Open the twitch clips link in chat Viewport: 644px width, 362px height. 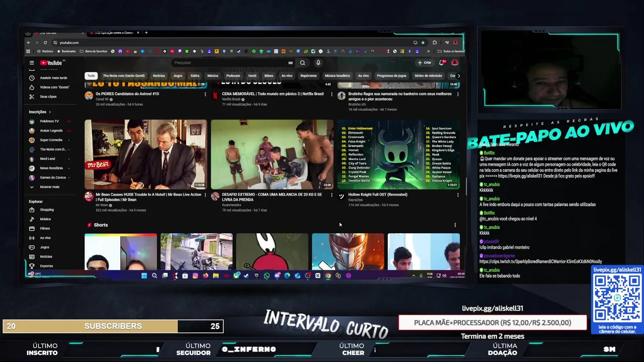(x=540, y=261)
